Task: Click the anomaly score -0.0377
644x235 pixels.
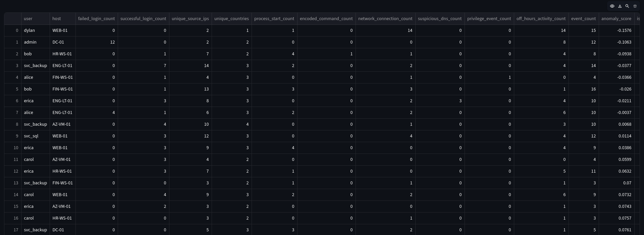Action: pos(616,66)
